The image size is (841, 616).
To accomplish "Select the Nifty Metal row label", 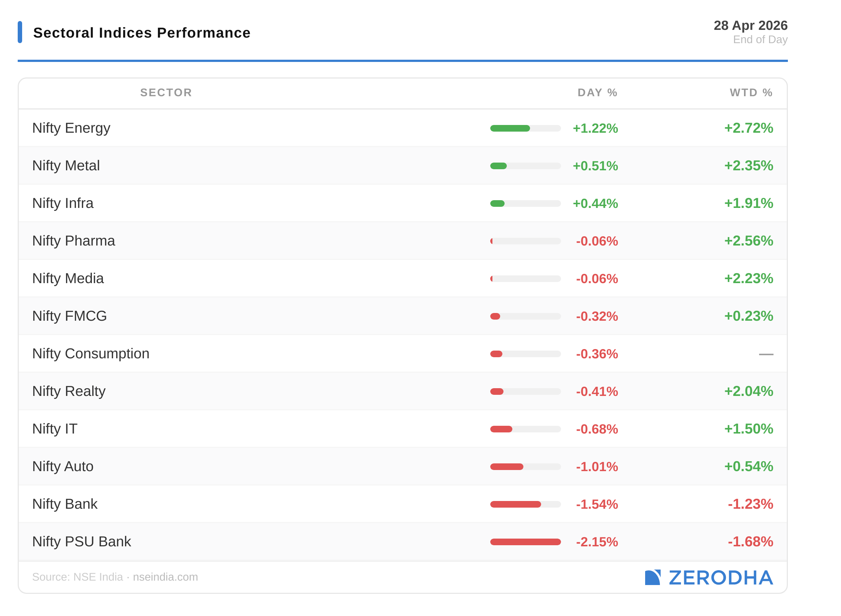I will pyautogui.click(x=66, y=166).
